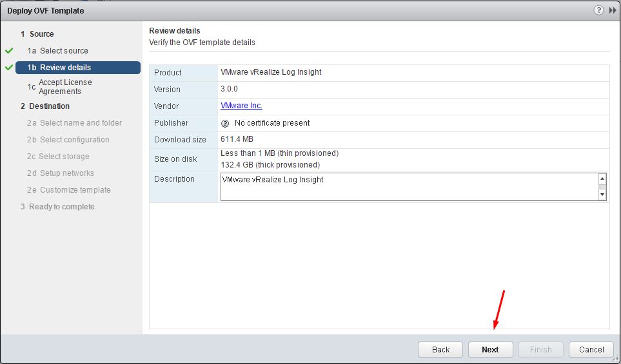Select step 2d Setup networks
Screen dimensions: 621x364
click(61, 173)
